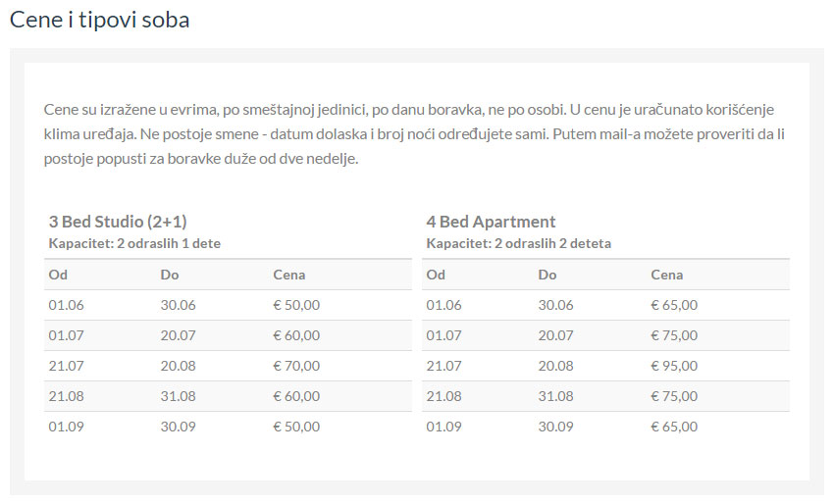The height and width of the screenshot is (504, 834).
Task: Click 'Kapacitet: 2 odraslih 1 dete' text
Action: click(134, 243)
